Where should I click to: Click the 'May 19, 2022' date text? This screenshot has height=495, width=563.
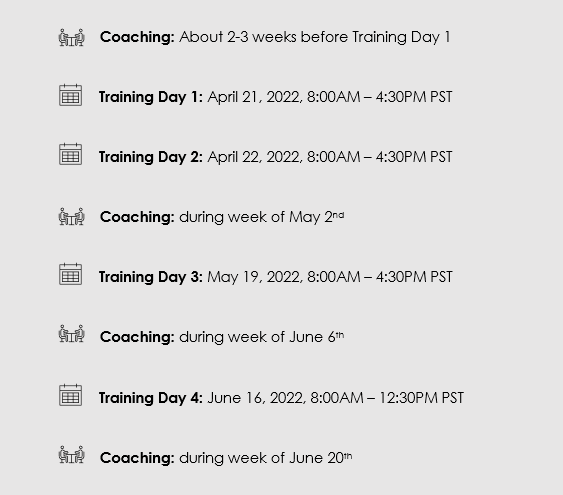coord(255,277)
